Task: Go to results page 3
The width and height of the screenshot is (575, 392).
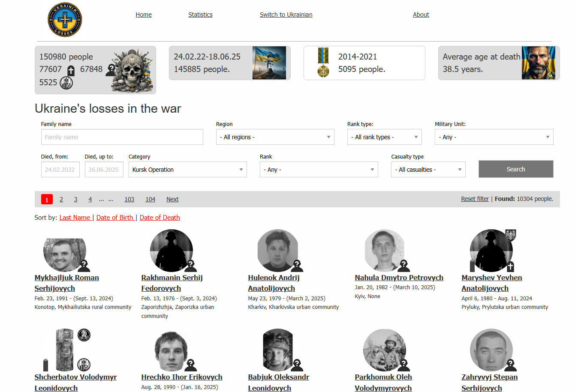Action: 75,199
